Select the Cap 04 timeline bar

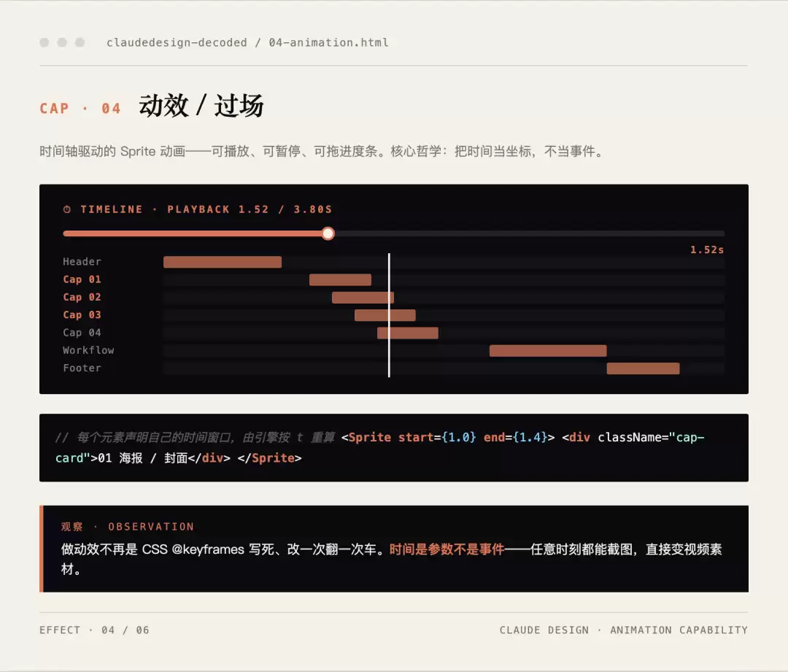pyautogui.click(x=408, y=333)
